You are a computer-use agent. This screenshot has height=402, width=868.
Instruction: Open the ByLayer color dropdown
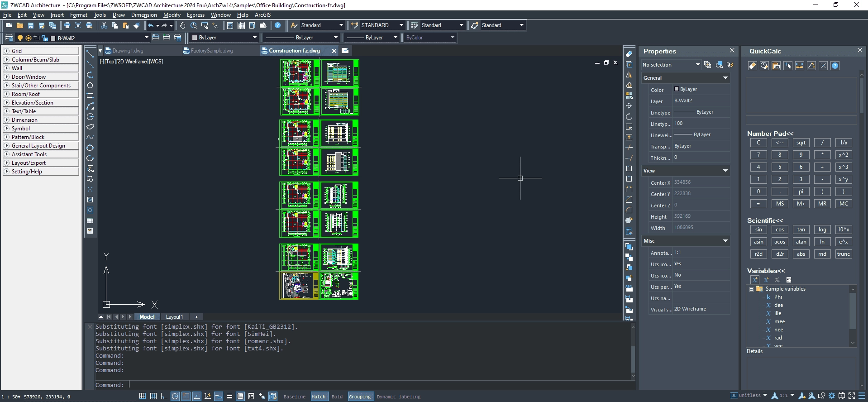[255, 38]
